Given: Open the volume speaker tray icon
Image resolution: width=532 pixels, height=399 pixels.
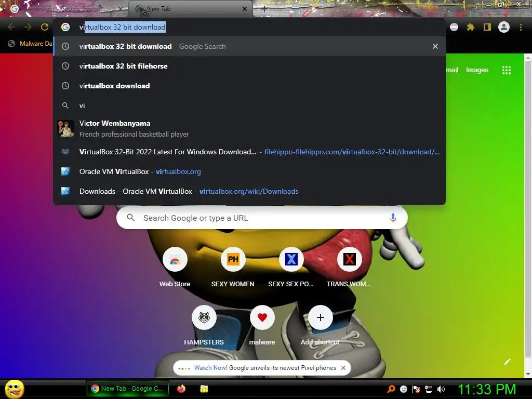Looking at the screenshot, I should 441,389.
